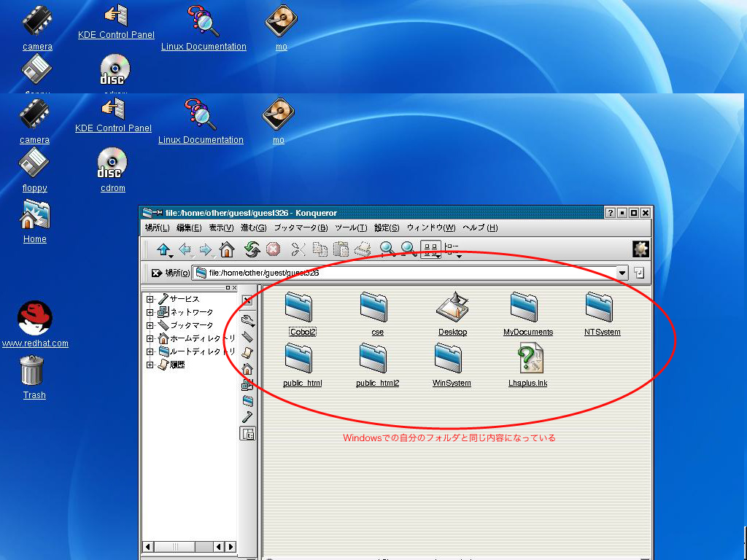The height and width of the screenshot is (560, 747).
Task: Open the Home icon on the desktop
Action: (x=35, y=222)
